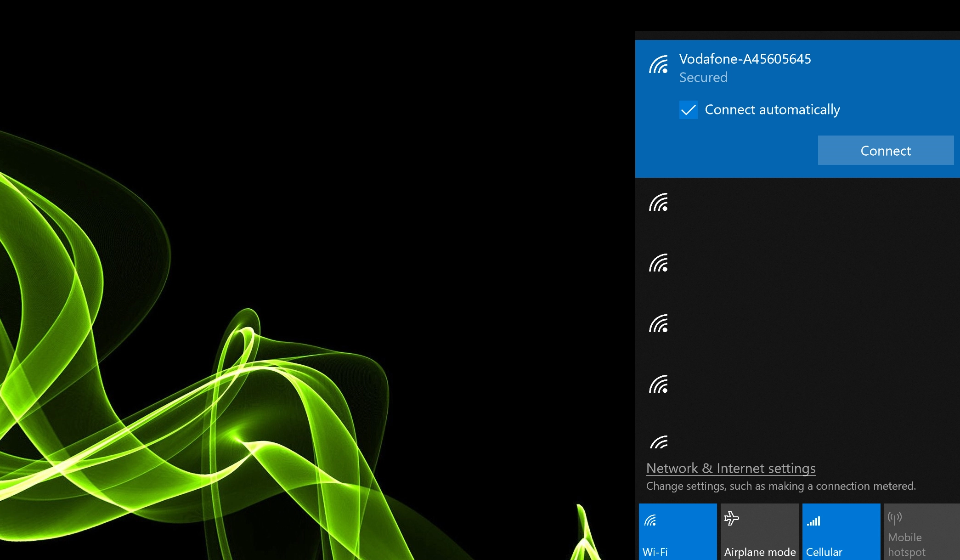Click the signal bars icon in Cellular tile
960x560 pixels.
pos(813,521)
